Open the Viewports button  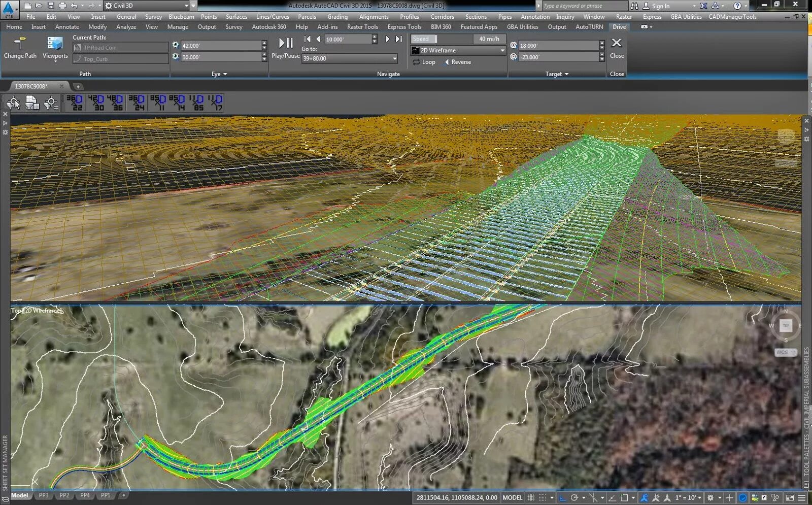55,48
